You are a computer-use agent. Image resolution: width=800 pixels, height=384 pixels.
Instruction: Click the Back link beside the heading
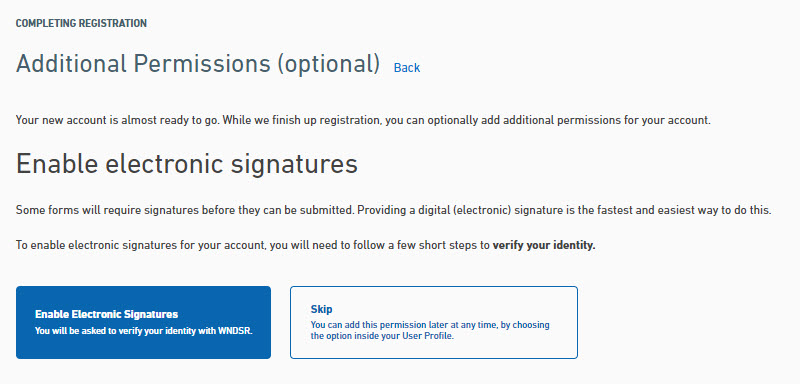click(407, 68)
